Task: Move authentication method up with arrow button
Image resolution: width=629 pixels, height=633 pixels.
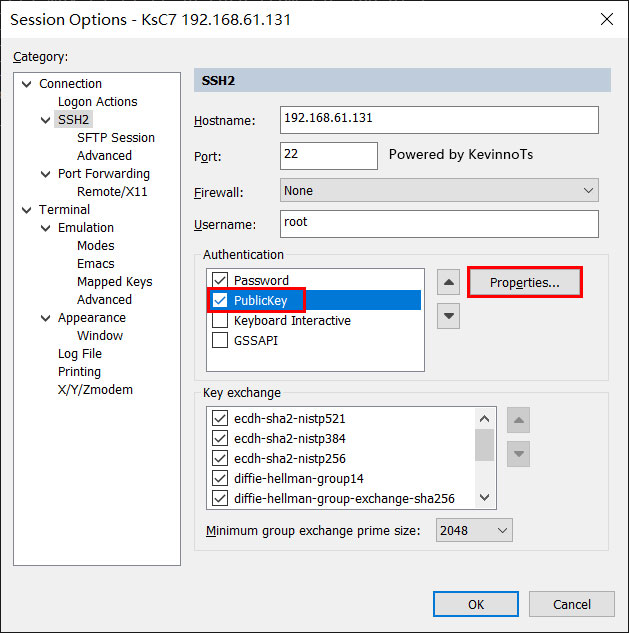Action: [x=448, y=282]
